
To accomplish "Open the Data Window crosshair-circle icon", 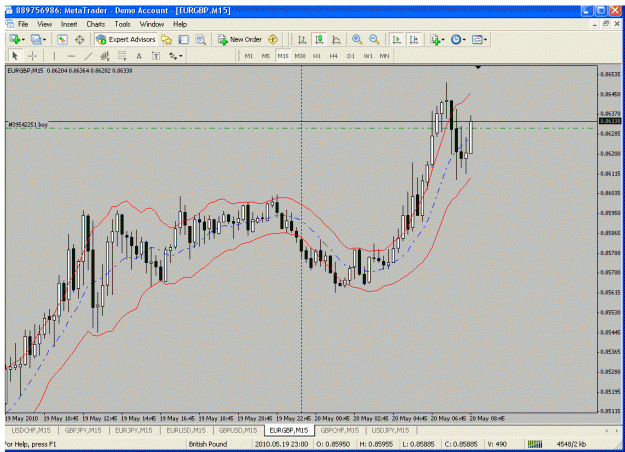I will [79, 39].
